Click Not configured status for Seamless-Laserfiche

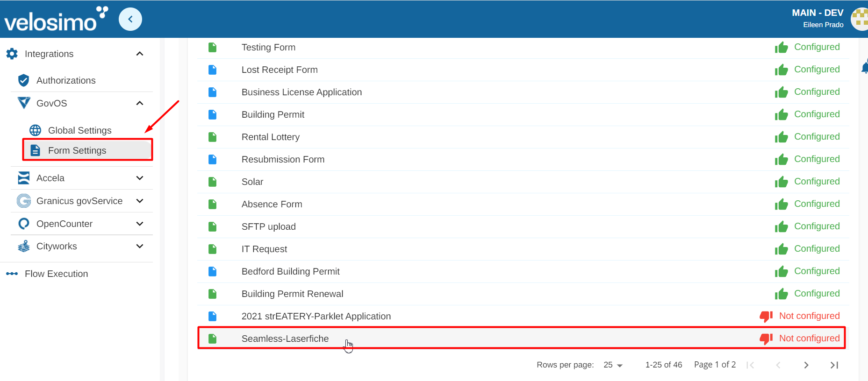pos(809,339)
